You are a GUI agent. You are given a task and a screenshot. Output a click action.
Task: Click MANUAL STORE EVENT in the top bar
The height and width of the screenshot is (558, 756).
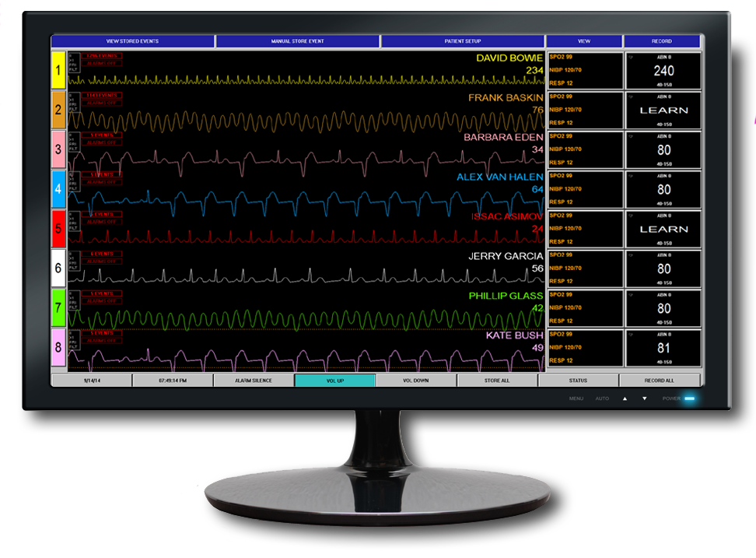click(x=297, y=41)
